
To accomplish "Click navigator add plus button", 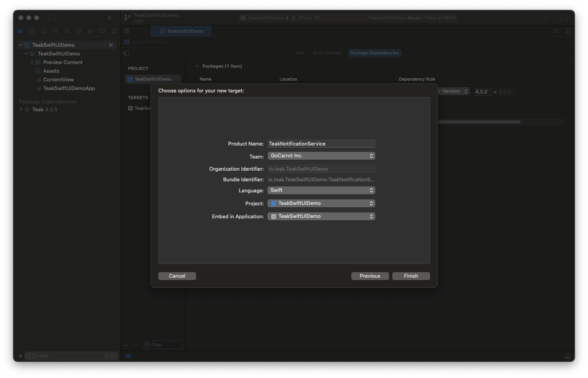I will coord(20,356).
